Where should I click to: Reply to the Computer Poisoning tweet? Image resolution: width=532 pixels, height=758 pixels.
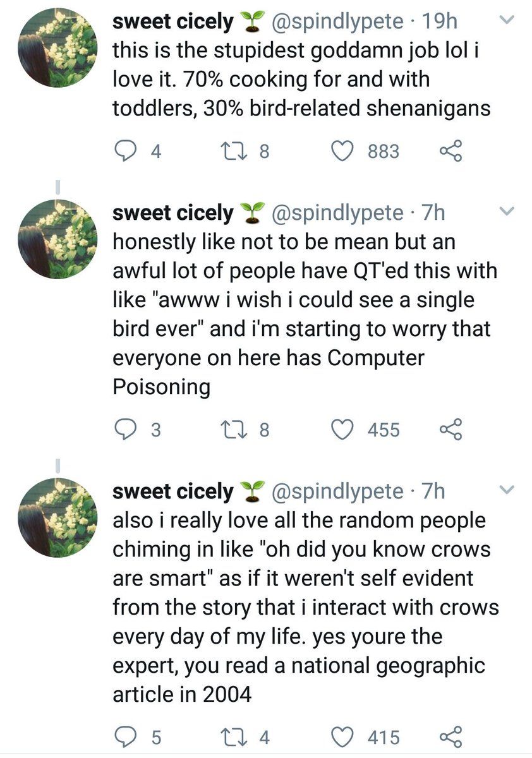pos(126,430)
